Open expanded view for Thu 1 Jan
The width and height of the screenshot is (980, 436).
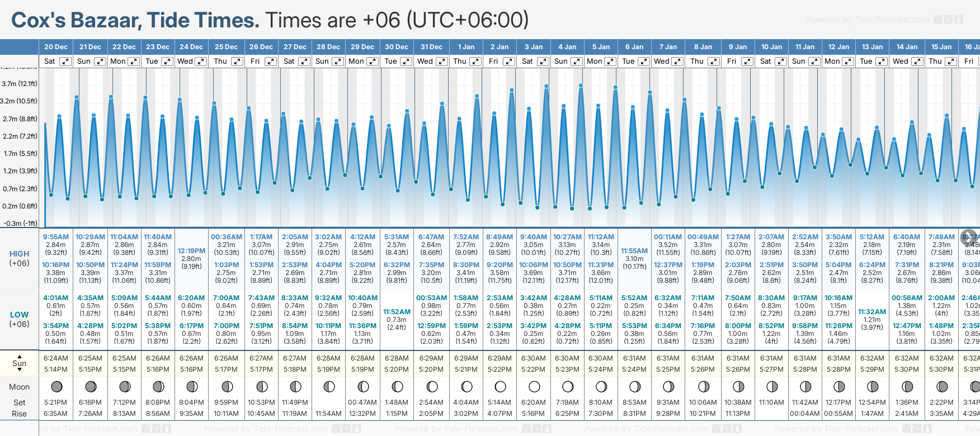(x=475, y=61)
